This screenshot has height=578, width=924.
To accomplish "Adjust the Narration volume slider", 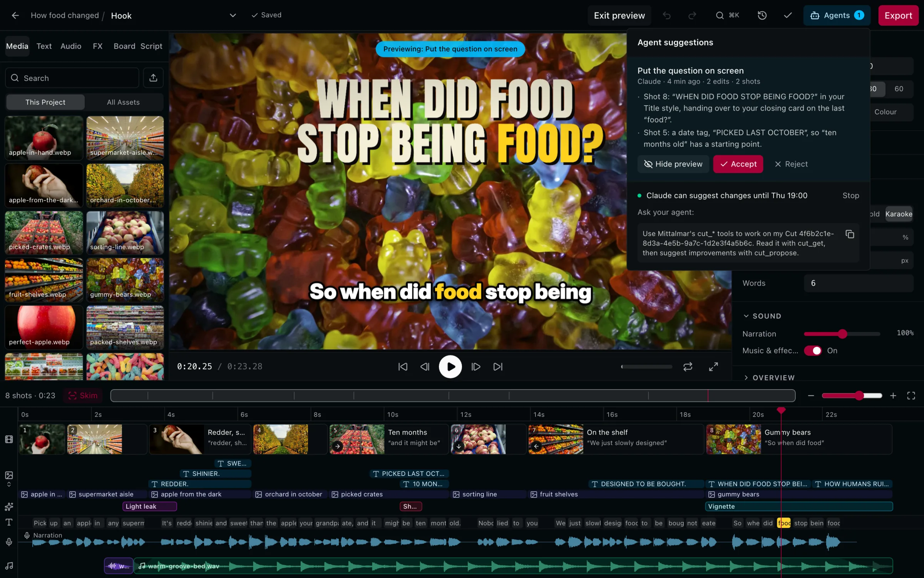I will 842,334.
